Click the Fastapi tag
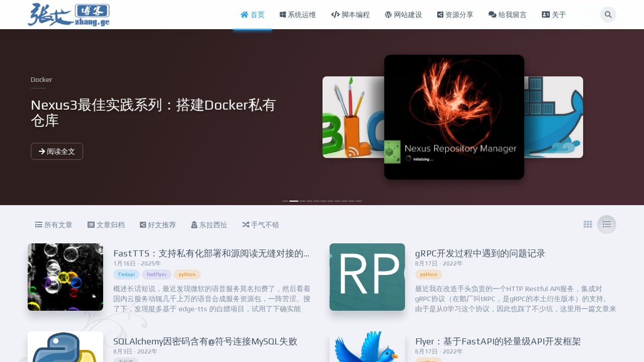This screenshot has width=644, height=362. (x=126, y=275)
